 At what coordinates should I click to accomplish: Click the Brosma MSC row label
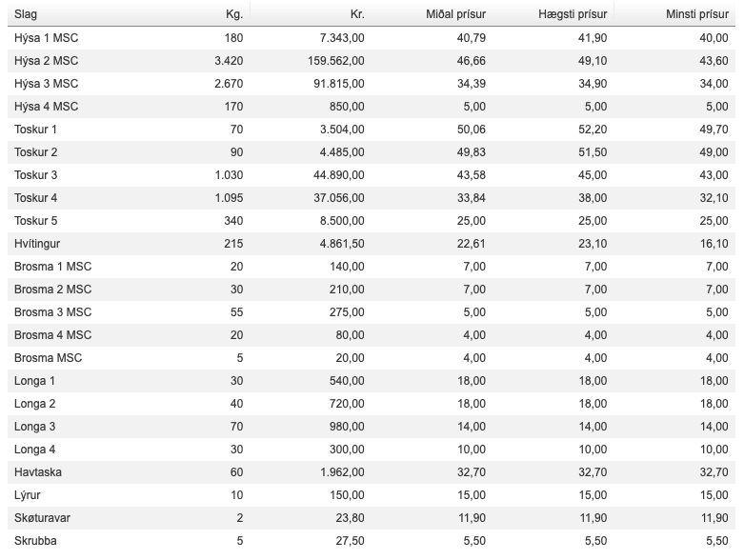[x=48, y=358]
